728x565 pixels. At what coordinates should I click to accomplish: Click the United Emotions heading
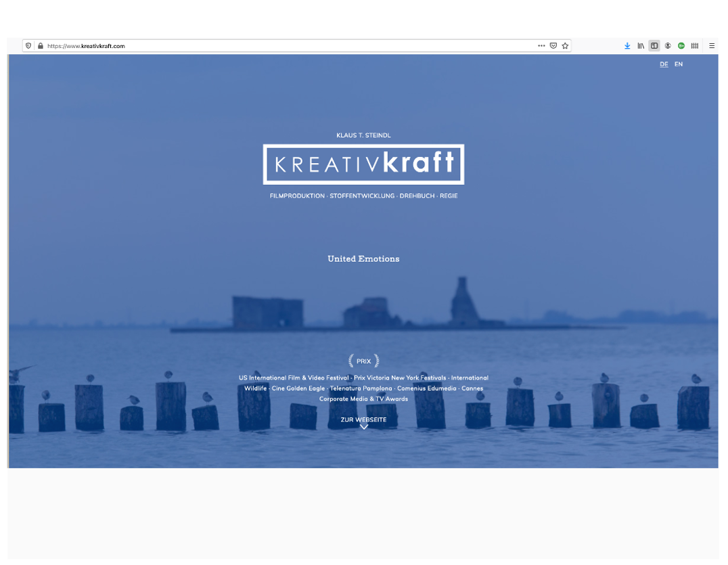coord(363,259)
